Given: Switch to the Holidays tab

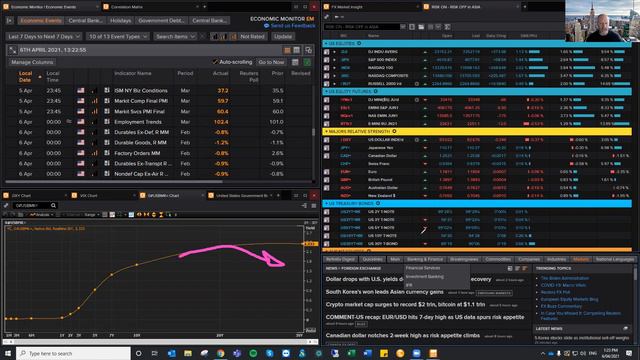Looking at the screenshot, I should [x=120, y=20].
